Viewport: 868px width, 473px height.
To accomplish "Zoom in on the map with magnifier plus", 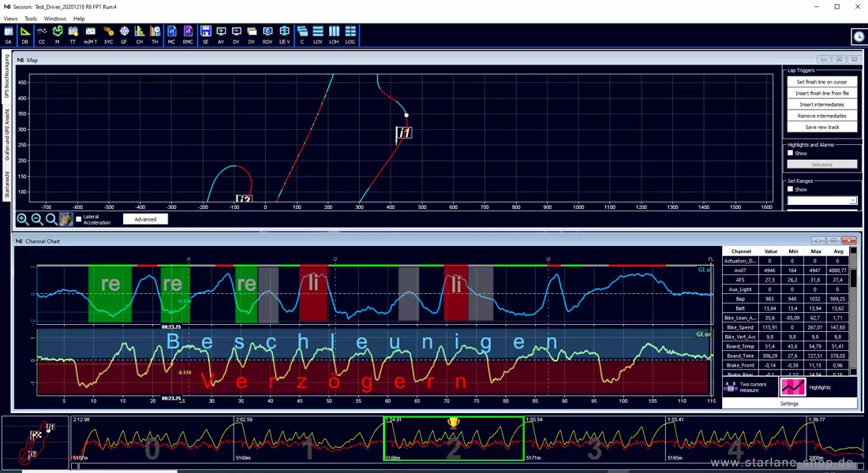I will tap(22, 219).
